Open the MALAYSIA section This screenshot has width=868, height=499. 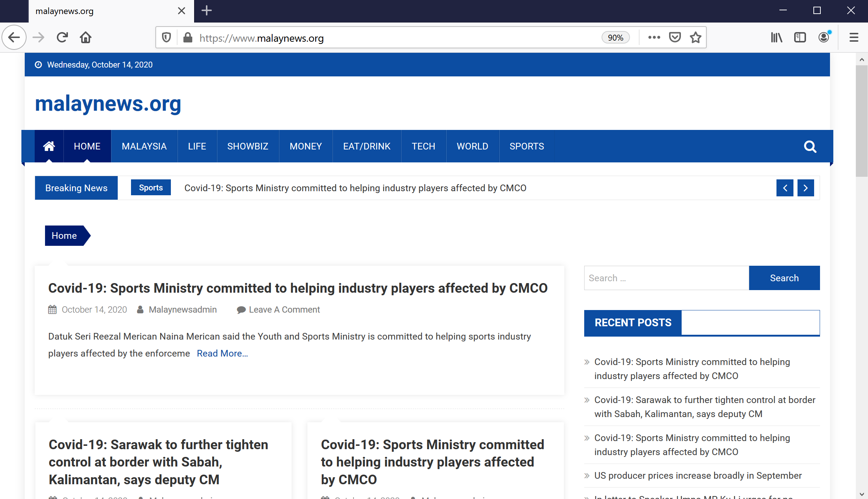pyautogui.click(x=144, y=146)
